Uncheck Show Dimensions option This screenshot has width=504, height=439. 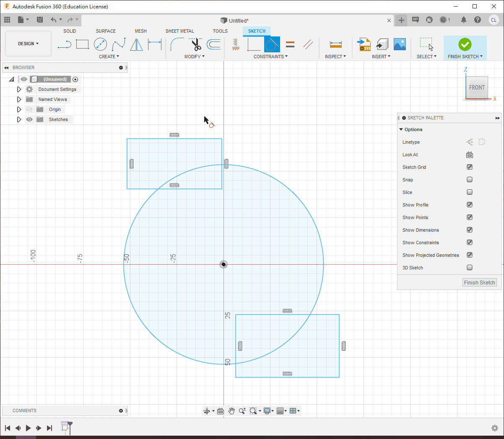pyautogui.click(x=470, y=230)
